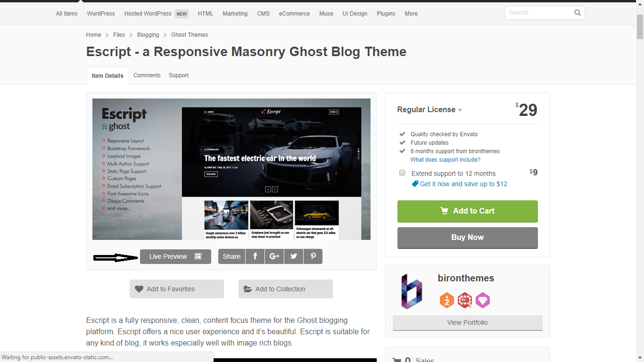The width and height of the screenshot is (644, 362).
Task: Click the Escript theme preview image
Action: tap(231, 169)
